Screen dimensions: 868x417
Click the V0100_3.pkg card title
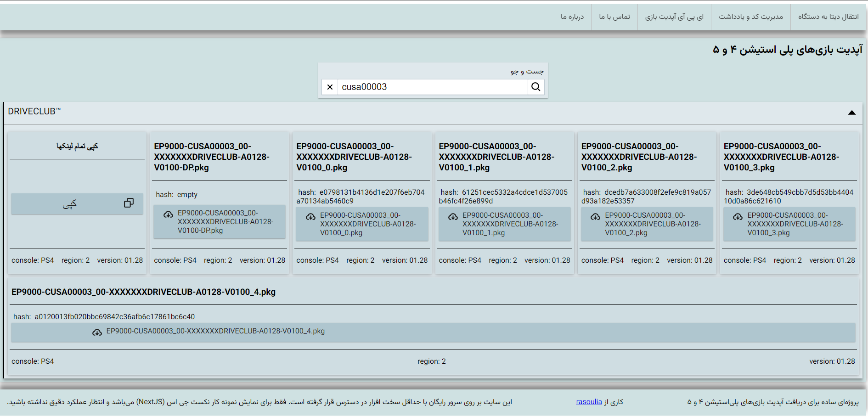(x=781, y=157)
